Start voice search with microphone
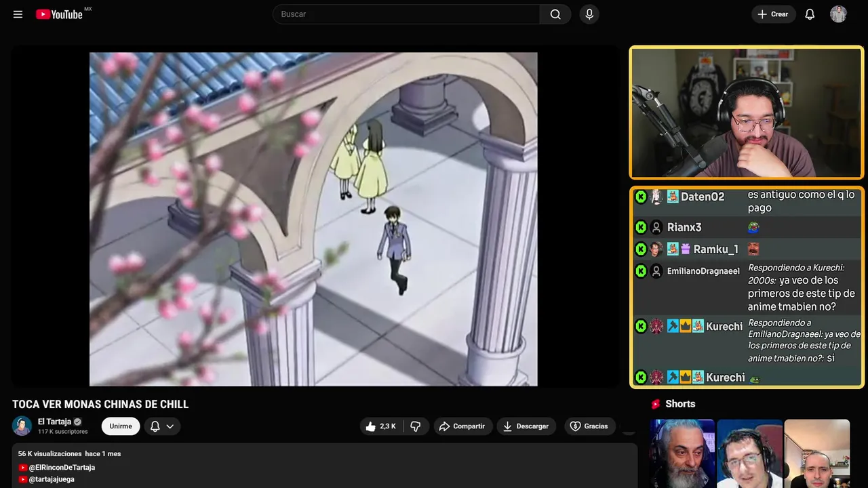Image resolution: width=868 pixels, height=488 pixels. (x=589, y=14)
